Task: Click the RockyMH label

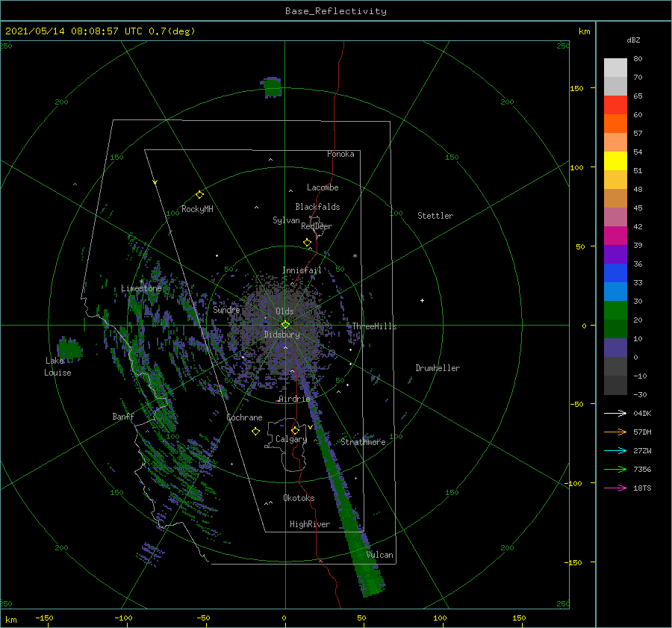Action: (197, 209)
